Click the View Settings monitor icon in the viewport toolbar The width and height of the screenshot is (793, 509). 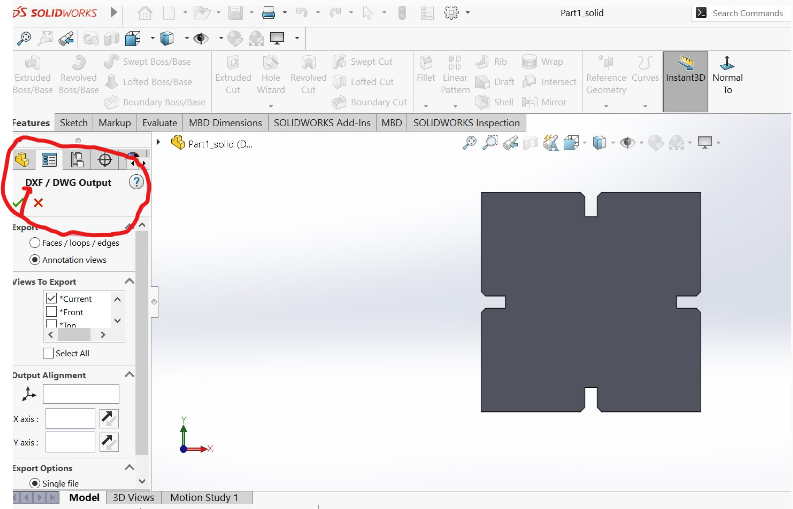point(704,143)
